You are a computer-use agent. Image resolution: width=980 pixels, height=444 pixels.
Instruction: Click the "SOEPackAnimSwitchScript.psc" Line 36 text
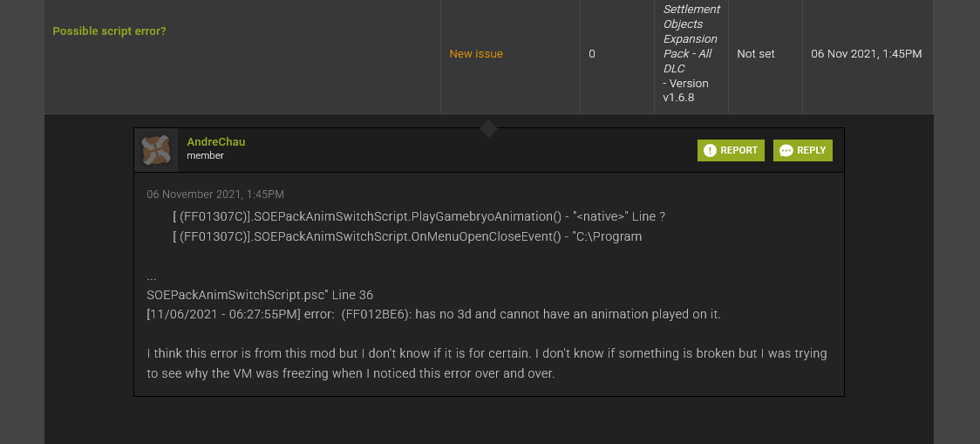pyautogui.click(x=260, y=295)
